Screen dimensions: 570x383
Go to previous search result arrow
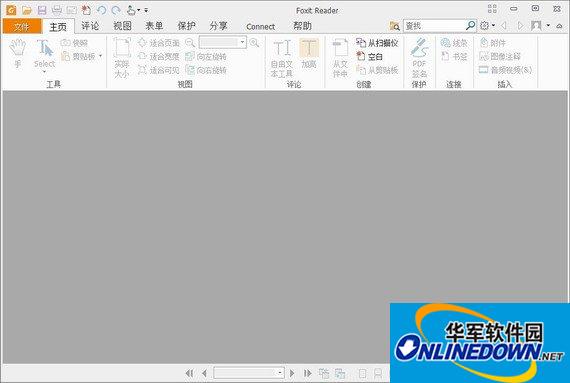tap(504, 25)
